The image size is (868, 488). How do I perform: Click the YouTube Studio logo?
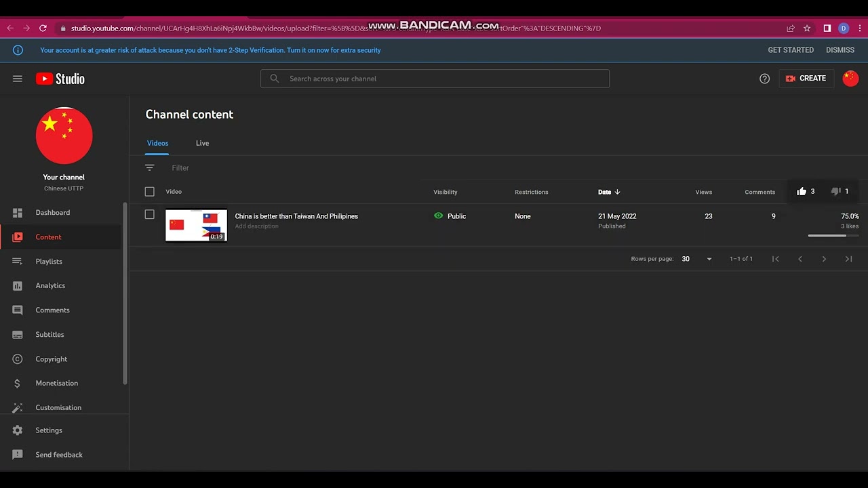click(x=60, y=79)
